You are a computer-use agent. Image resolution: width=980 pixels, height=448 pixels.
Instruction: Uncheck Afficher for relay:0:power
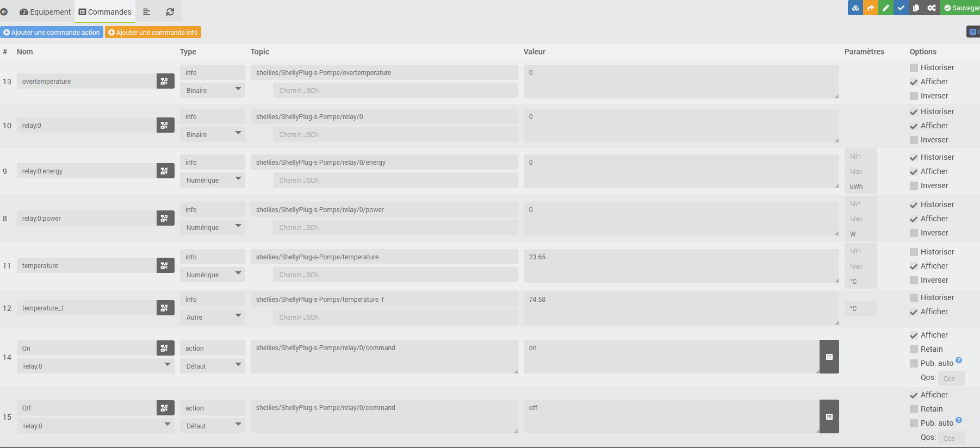914,219
